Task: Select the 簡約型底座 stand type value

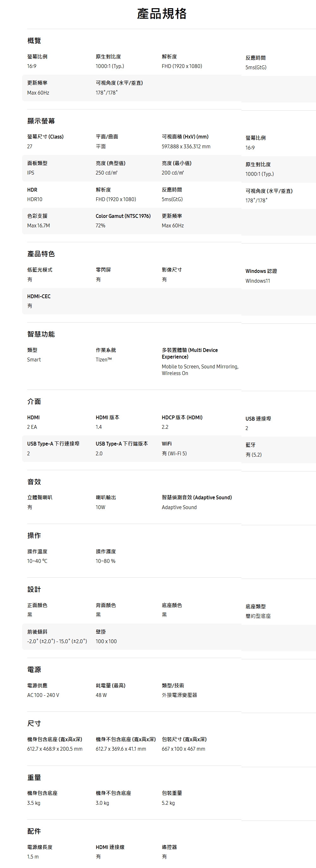Action: point(258,616)
